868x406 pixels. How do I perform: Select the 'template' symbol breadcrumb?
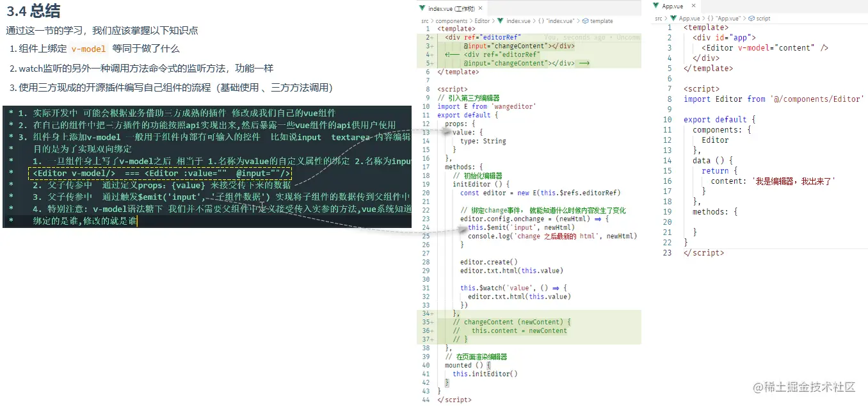(597, 21)
